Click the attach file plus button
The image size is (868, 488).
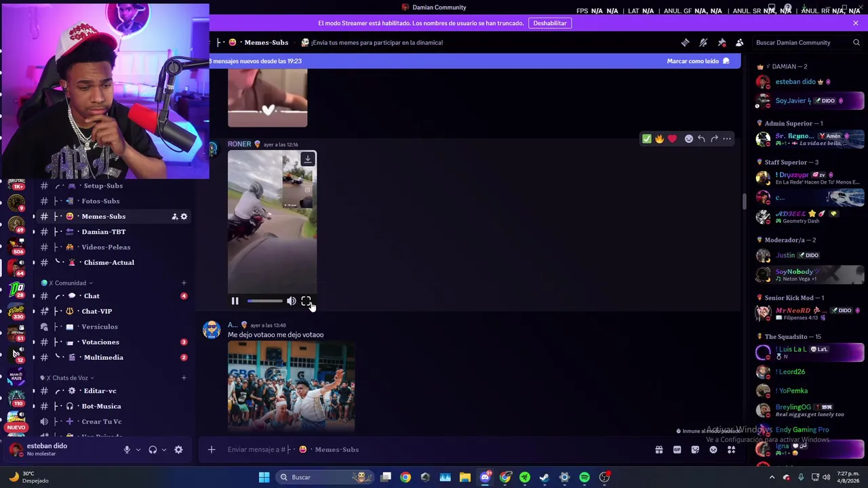(x=212, y=449)
